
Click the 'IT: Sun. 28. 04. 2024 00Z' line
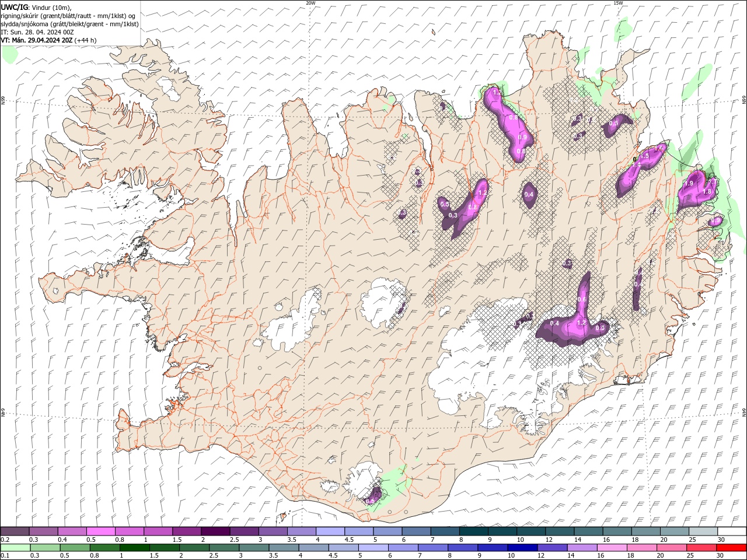point(37,32)
